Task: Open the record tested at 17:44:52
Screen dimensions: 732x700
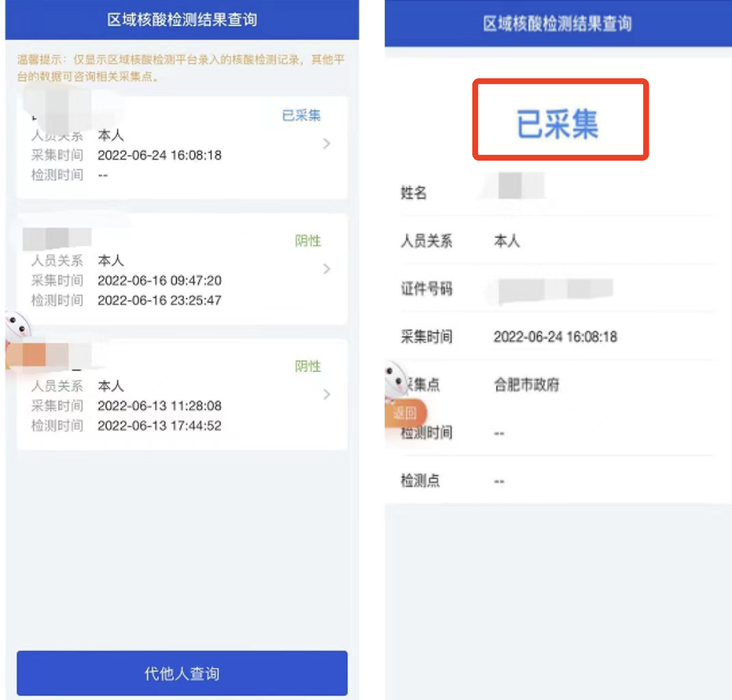Action: (182, 395)
